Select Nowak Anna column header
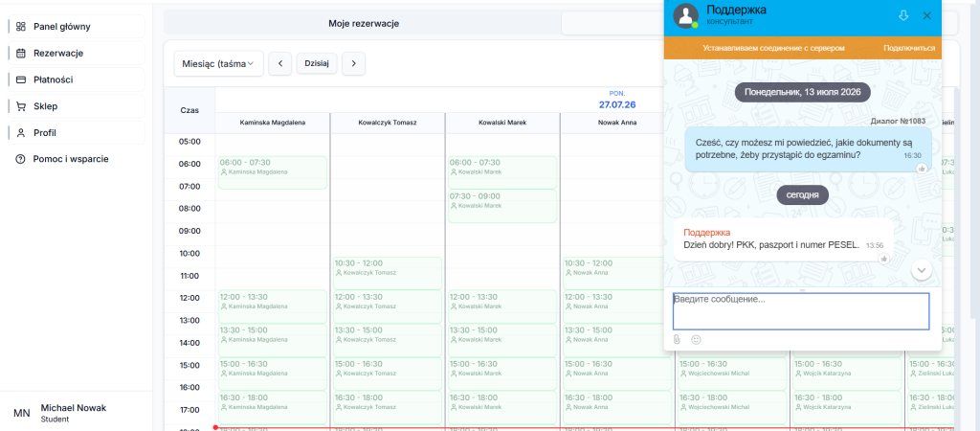Viewport: 980px width, 431px height. [617, 123]
